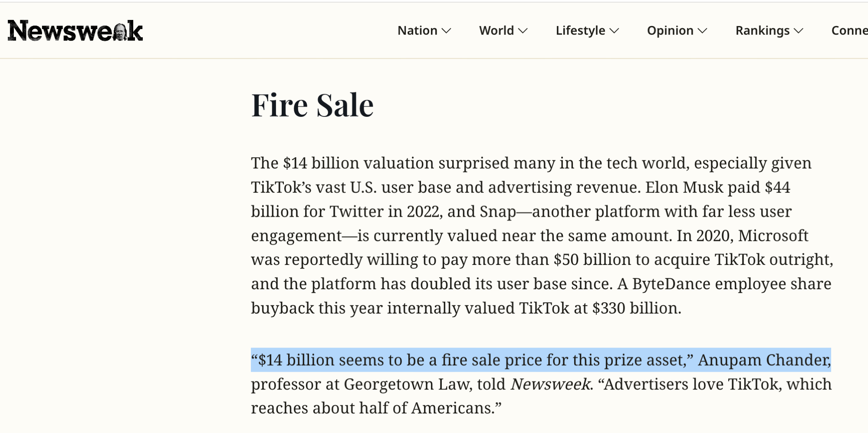Image resolution: width=868 pixels, height=433 pixels.
Task: Open the Lifestyle navigation label
Action: (x=580, y=30)
